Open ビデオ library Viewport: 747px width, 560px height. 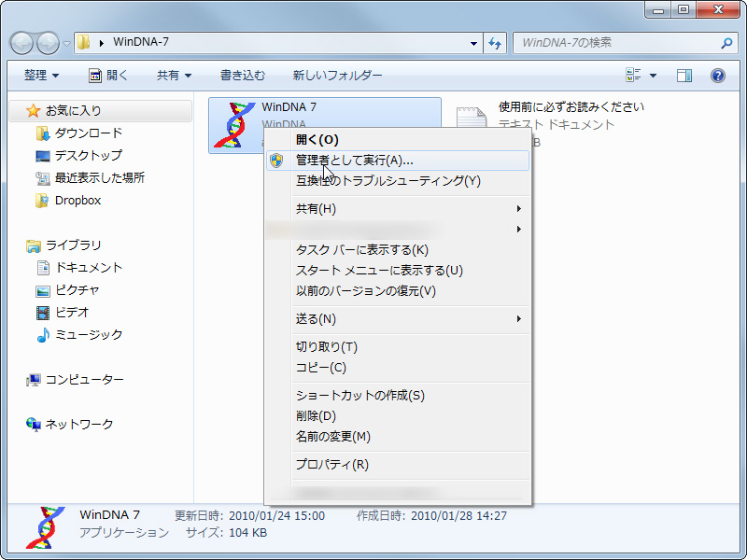click(x=72, y=313)
